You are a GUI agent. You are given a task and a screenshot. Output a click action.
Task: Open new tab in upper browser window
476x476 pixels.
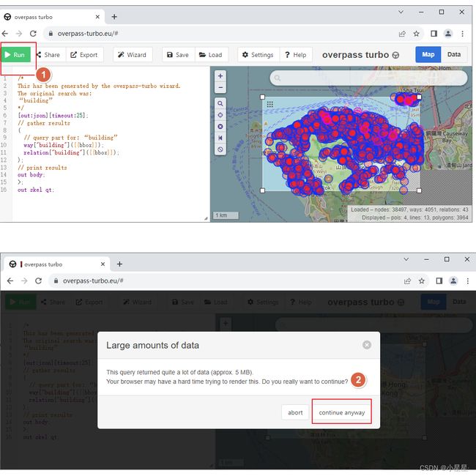(114, 17)
